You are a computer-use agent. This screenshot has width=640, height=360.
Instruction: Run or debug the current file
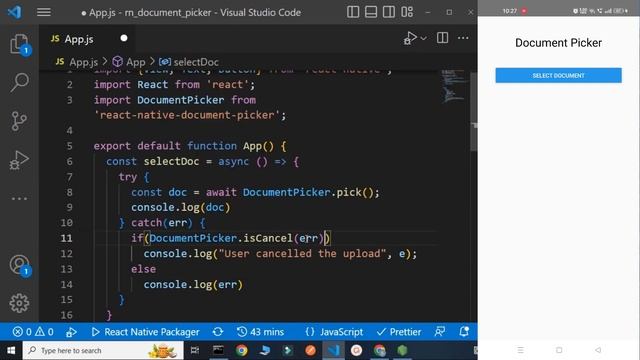(410, 38)
